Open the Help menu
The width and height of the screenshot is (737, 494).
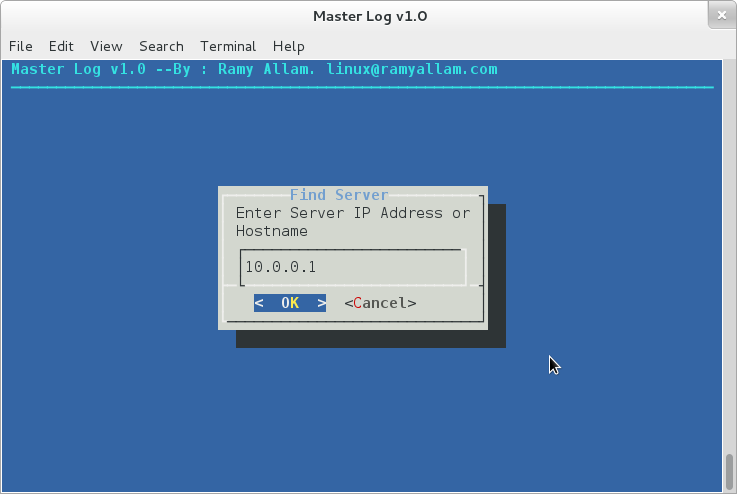pos(288,46)
